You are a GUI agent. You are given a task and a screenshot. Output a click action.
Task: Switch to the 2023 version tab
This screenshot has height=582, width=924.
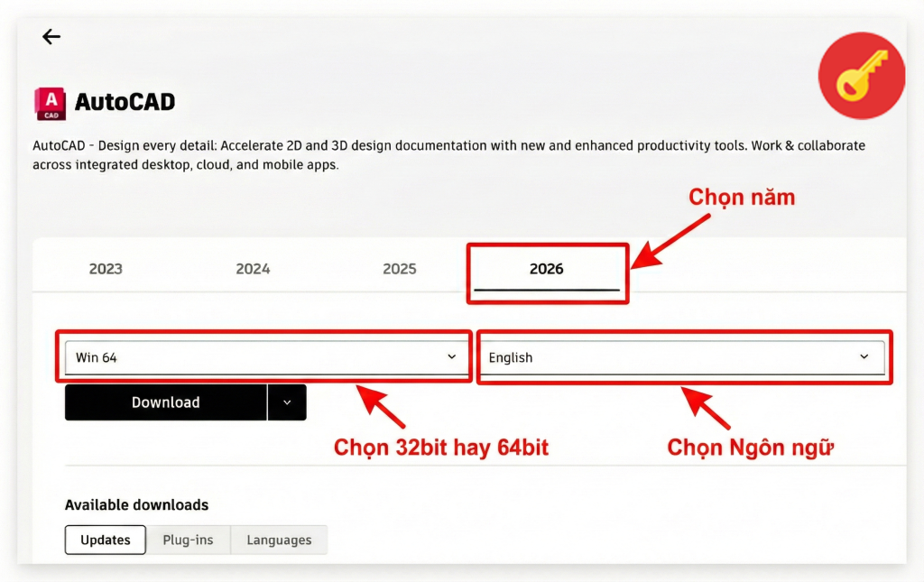tap(106, 269)
